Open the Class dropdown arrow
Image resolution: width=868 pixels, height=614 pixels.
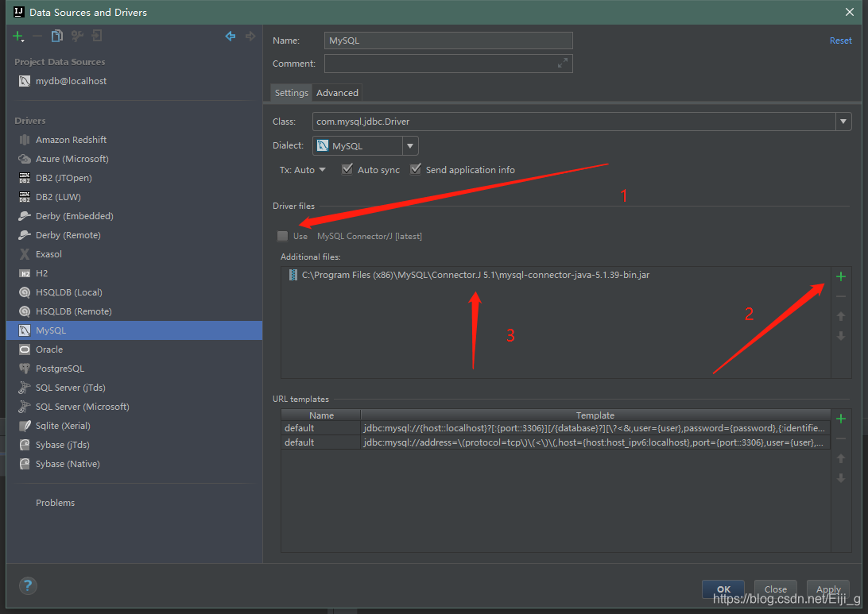pos(843,122)
